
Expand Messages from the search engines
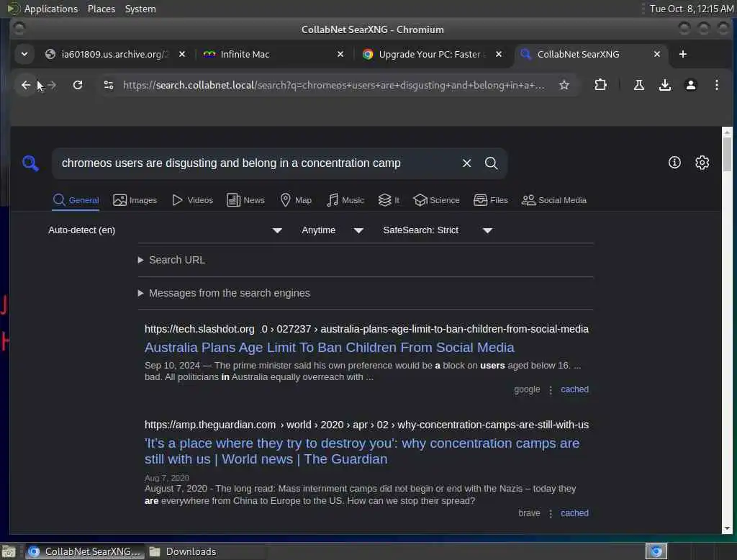[x=225, y=293]
